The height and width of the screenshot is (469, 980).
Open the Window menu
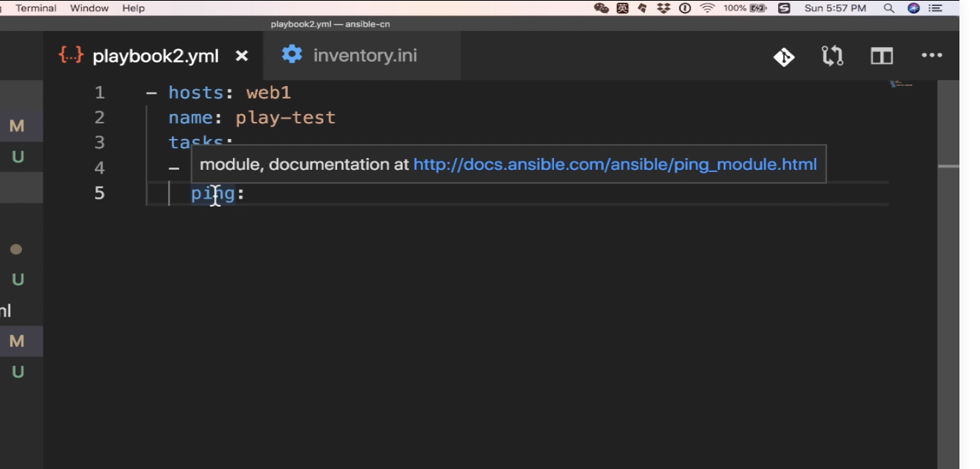click(90, 8)
